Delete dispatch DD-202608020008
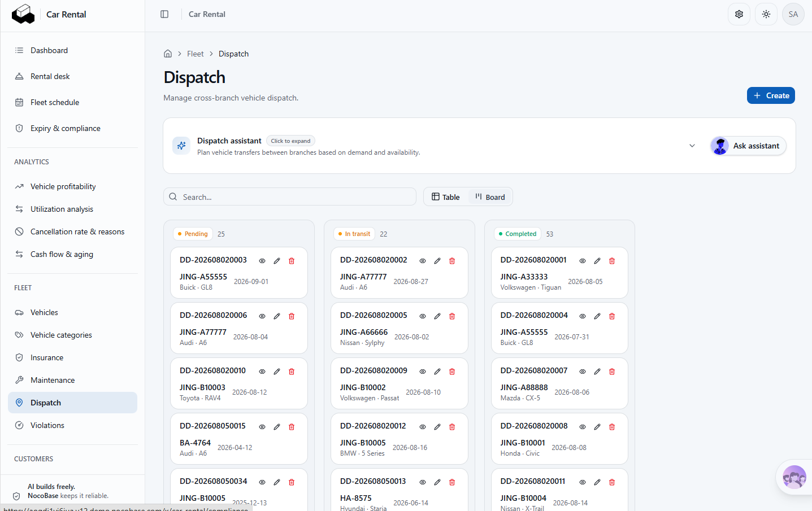 click(612, 427)
